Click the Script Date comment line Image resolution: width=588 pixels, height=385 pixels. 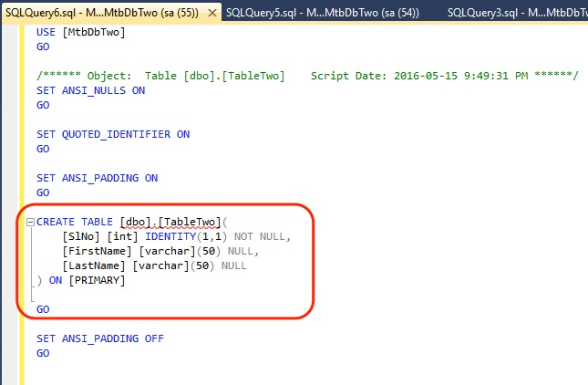pyautogui.click(x=307, y=76)
